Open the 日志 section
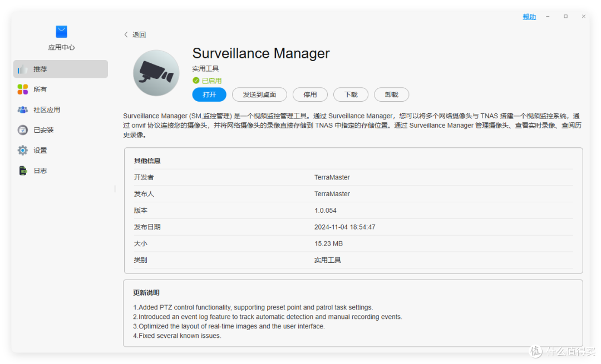 pos(61,171)
